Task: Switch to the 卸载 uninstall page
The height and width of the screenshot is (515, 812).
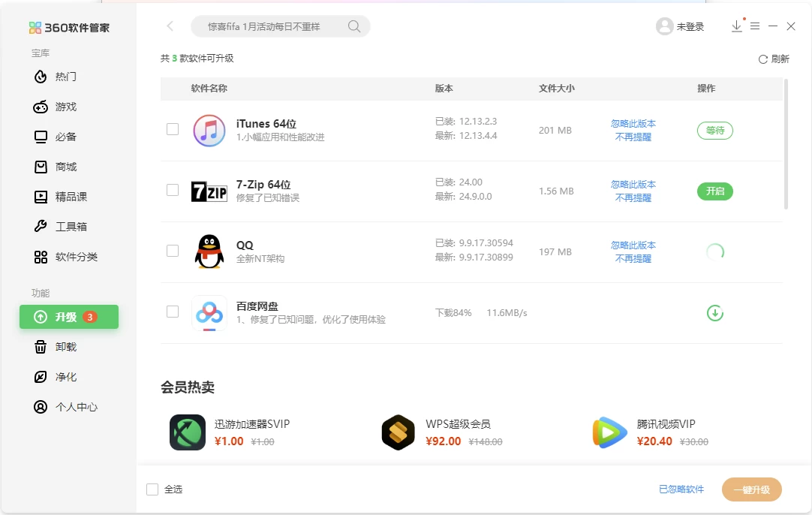Action: [x=66, y=347]
